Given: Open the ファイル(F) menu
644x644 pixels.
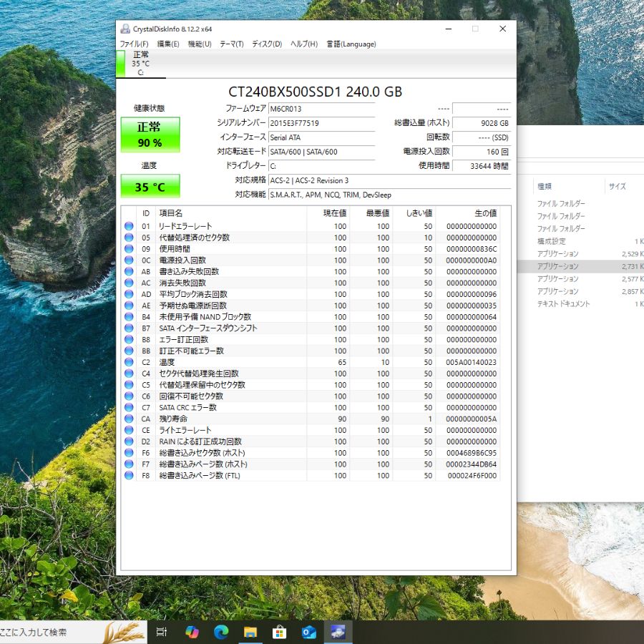Looking at the screenshot, I should (x=135, y=44).
